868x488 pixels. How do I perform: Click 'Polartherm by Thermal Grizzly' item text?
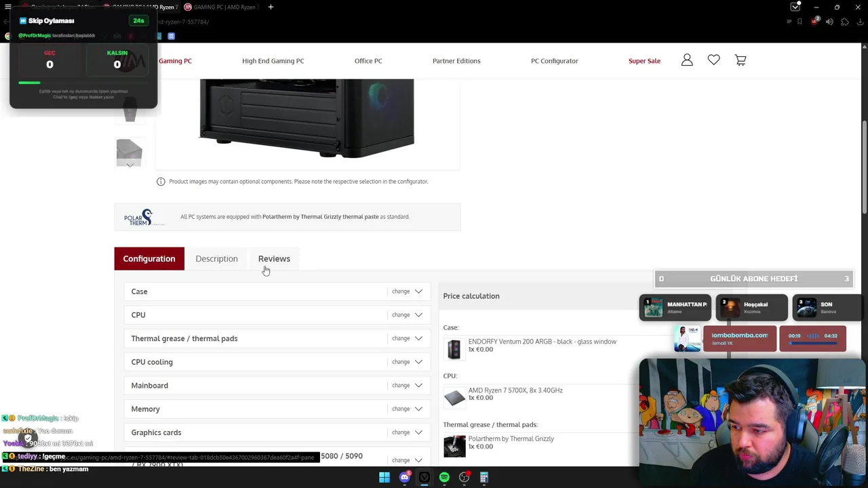[511, 439]
